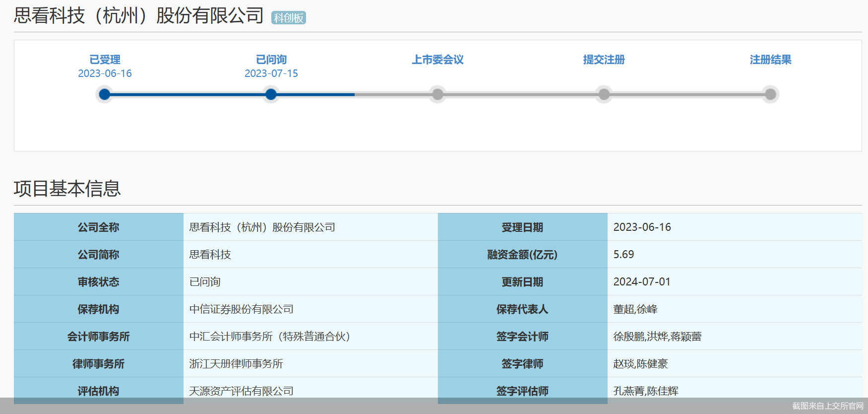Click the 签字评估师 header cell
Screen dimensions: 868x414
(523, 391)
